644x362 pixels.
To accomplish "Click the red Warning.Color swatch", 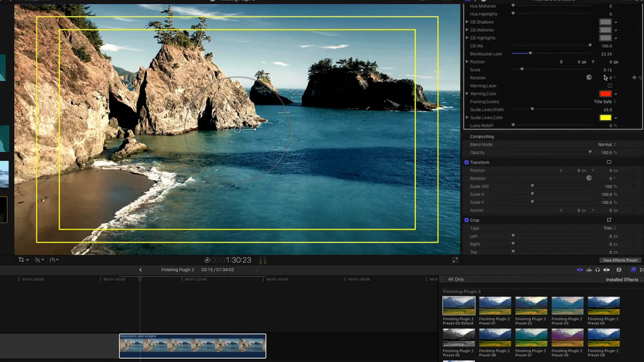I will pyautogui.click(x=605, y=94).
